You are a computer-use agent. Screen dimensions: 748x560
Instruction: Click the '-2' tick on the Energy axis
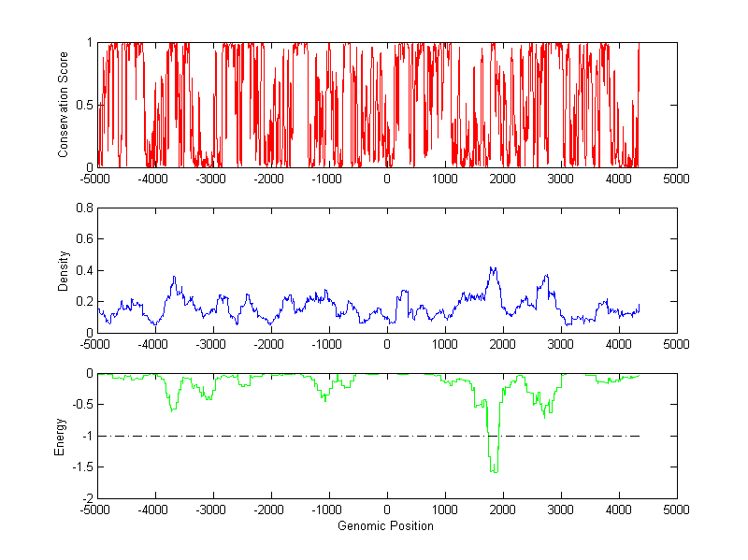86,499
